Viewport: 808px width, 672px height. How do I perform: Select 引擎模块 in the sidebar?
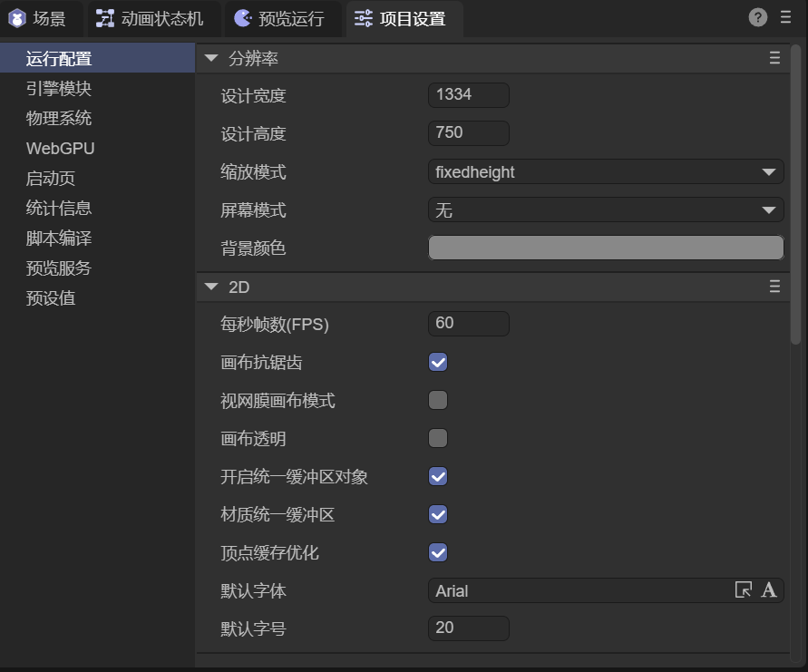click(x=59, y=89)
